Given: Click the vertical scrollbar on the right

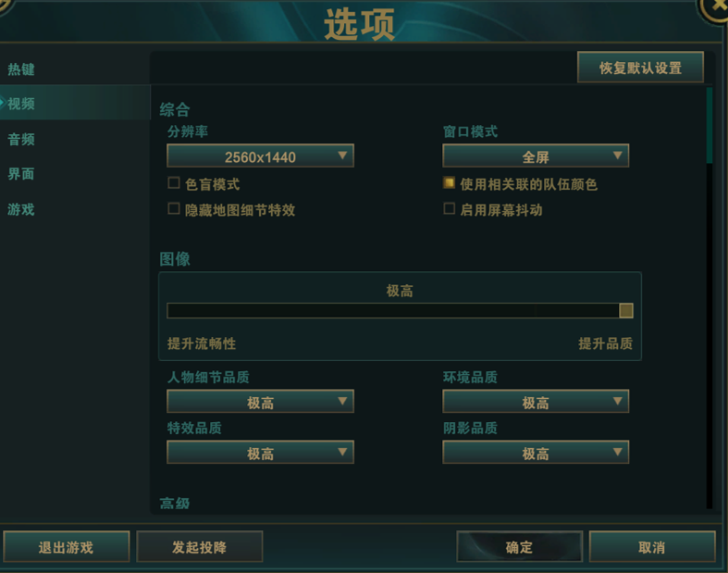Looking at the screenshot, I should 709,126.
